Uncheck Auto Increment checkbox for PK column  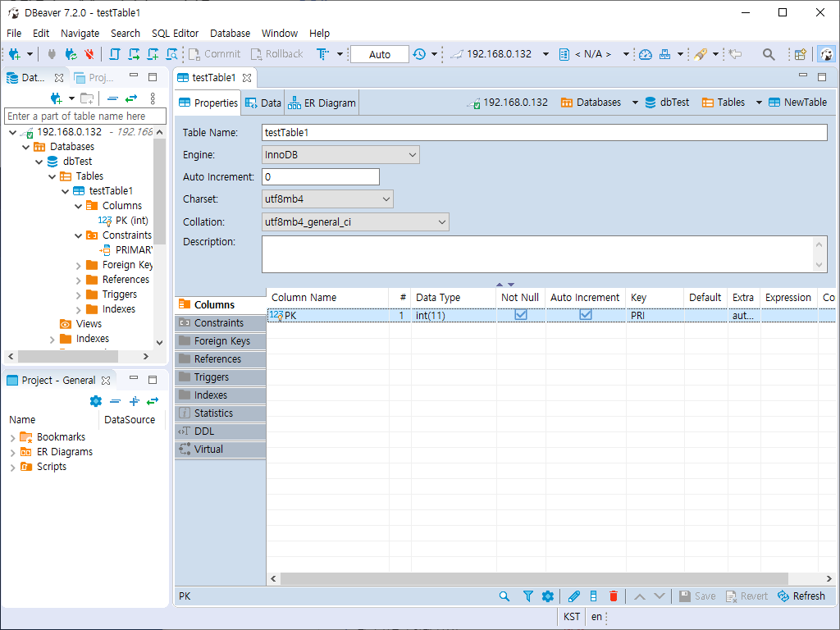click(x=586, y=315)
